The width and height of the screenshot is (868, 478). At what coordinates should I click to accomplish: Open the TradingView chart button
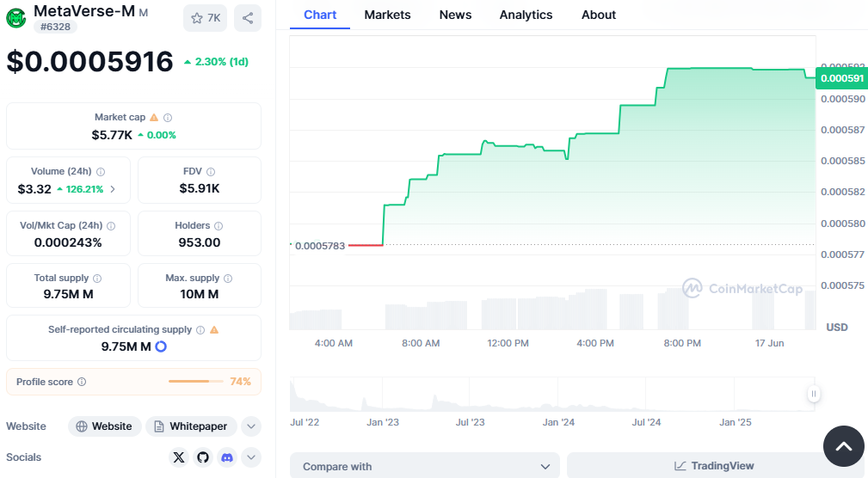coord(714,466)
